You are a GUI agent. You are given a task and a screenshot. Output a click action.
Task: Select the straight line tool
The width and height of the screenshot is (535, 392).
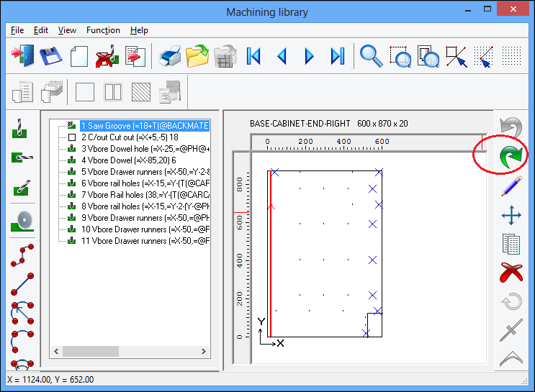22,284
